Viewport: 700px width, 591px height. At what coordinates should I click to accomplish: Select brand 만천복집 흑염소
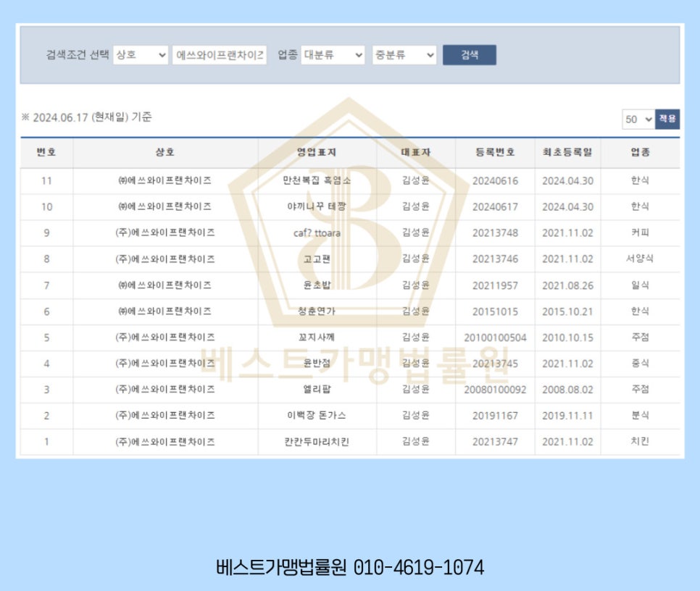(317, 180)
